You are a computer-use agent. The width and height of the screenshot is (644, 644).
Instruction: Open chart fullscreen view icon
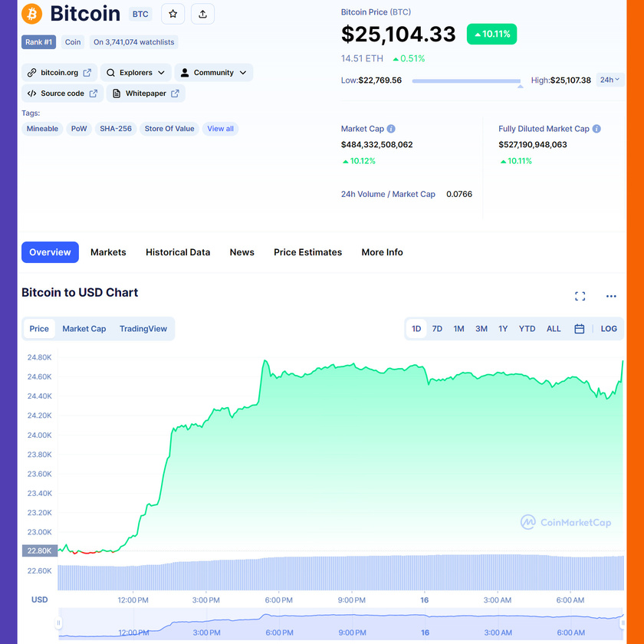(x=580, y=296)
